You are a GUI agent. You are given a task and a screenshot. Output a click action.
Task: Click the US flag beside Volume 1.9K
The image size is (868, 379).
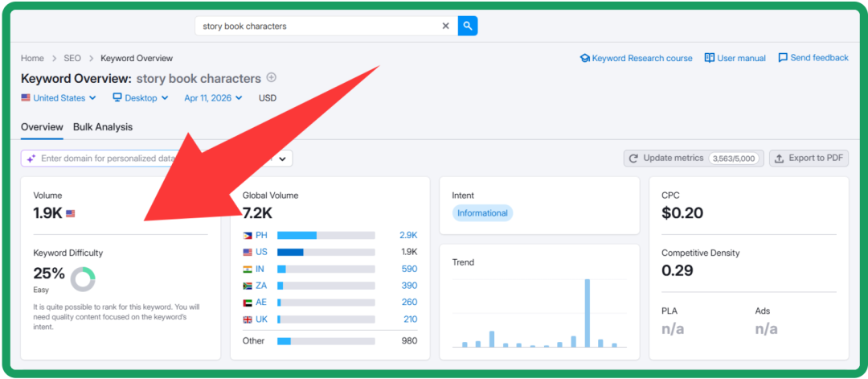pyautogui.click(x=70, y=213)
